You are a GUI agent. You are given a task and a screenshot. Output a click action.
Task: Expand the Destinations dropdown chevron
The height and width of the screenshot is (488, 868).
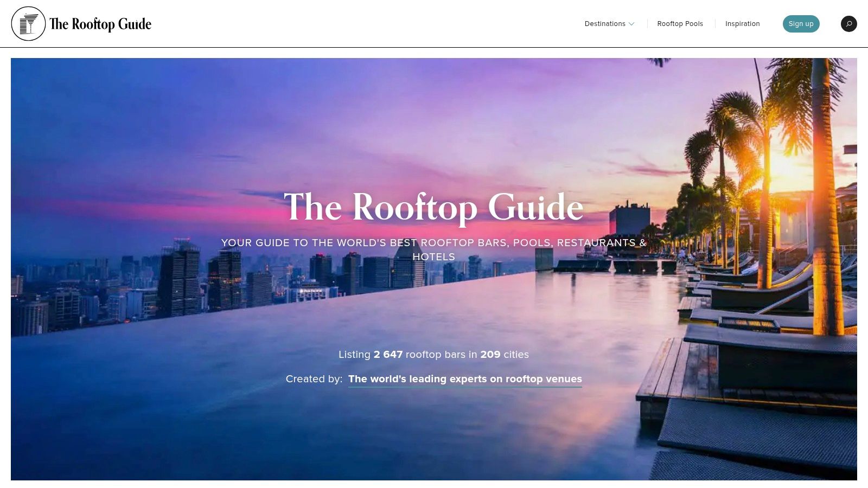631,24
